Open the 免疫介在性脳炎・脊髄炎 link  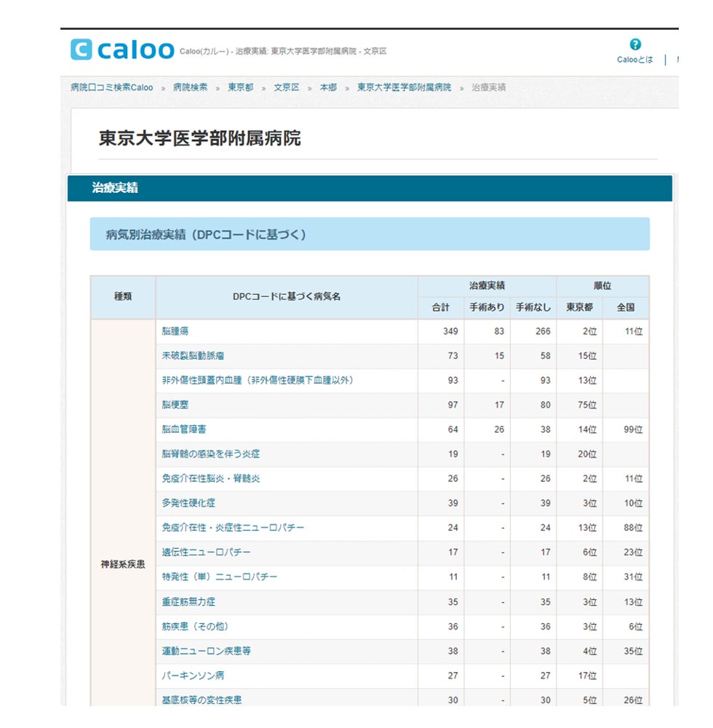coord(210,479)
